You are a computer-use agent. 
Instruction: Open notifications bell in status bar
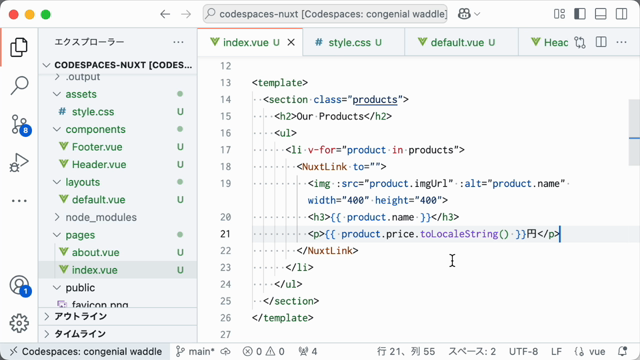pos(622,351)
